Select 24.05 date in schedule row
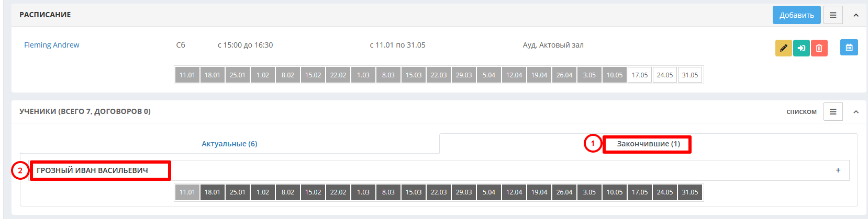868x219 pixels. pyautogui.click(x=665, y=75)
